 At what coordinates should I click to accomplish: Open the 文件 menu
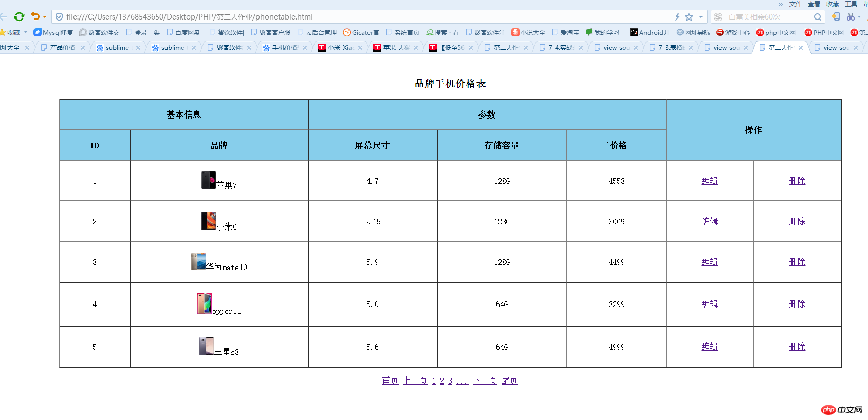point(796,4)
